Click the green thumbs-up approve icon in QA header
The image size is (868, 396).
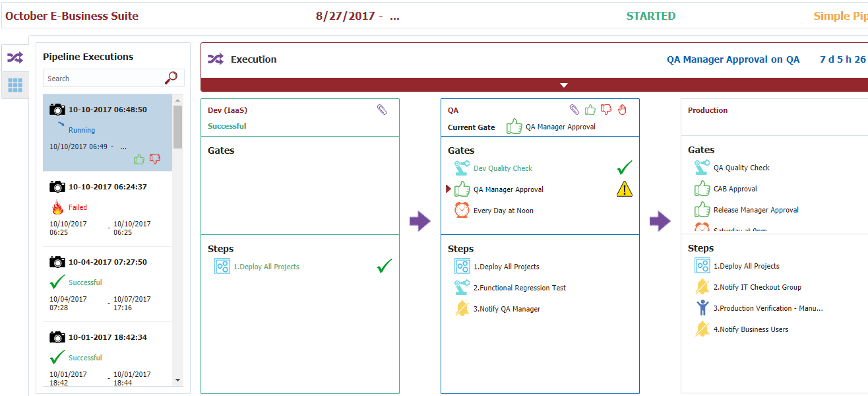pyautogui.click(x=590, y=110)
